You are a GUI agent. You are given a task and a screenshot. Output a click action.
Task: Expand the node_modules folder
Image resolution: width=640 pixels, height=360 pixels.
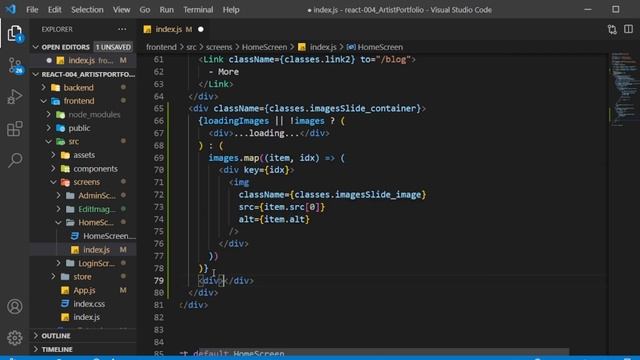coord(49,114)
